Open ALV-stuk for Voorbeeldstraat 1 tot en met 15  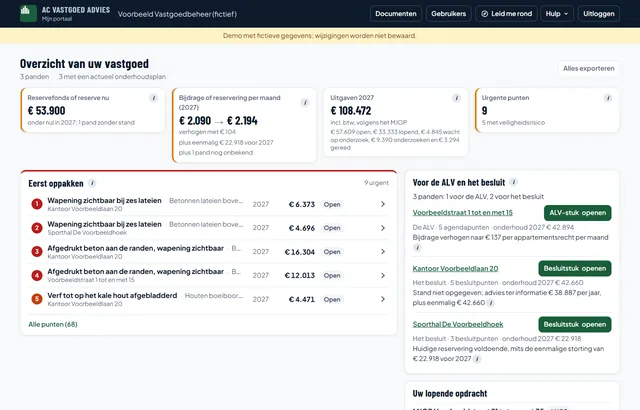[x=578, y=213]
